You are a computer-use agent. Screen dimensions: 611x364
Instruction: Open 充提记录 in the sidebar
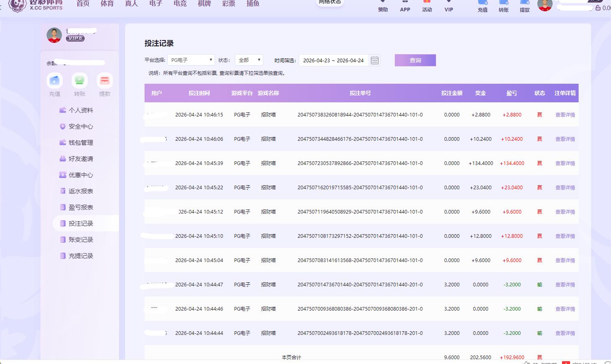(x=81, y=256)
